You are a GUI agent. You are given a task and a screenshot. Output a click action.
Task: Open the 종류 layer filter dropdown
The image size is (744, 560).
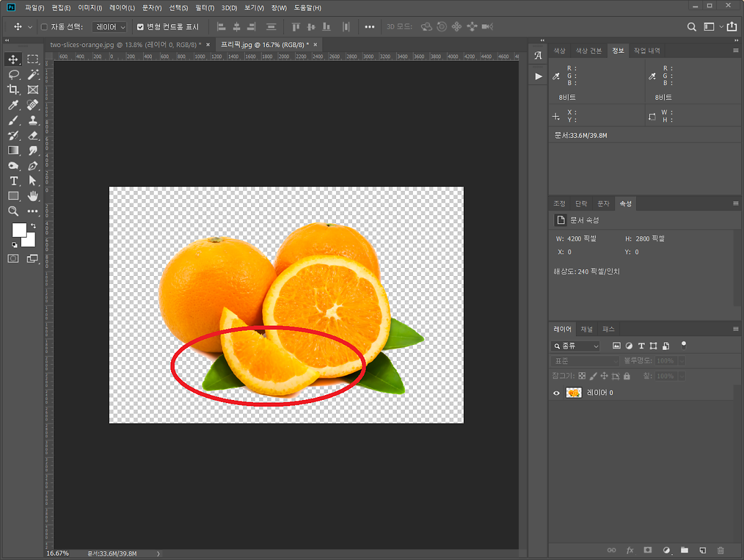click(575, 346)
